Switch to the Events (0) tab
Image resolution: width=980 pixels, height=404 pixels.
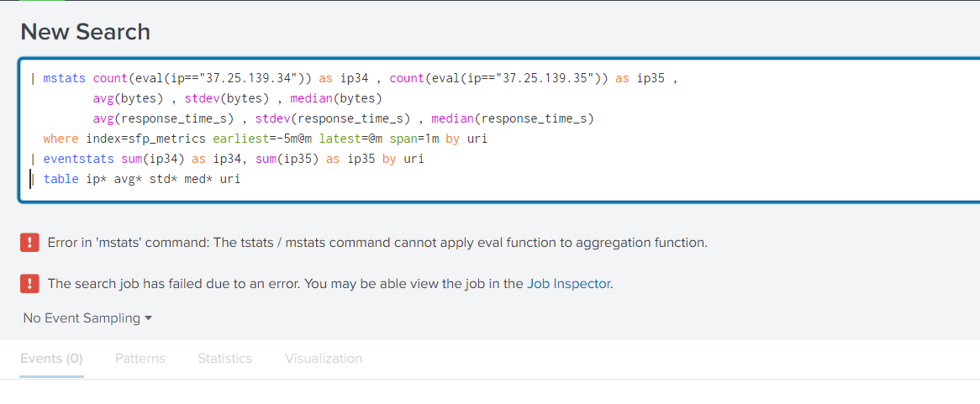click(x=51, y=359)
